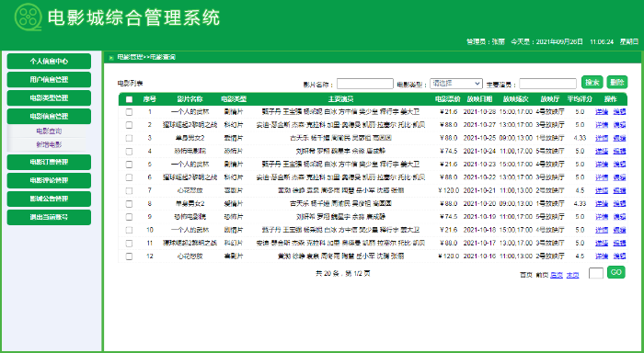Click the green 搜索 button
This screenshot has height=353, width=644.
tap(592, 83)
